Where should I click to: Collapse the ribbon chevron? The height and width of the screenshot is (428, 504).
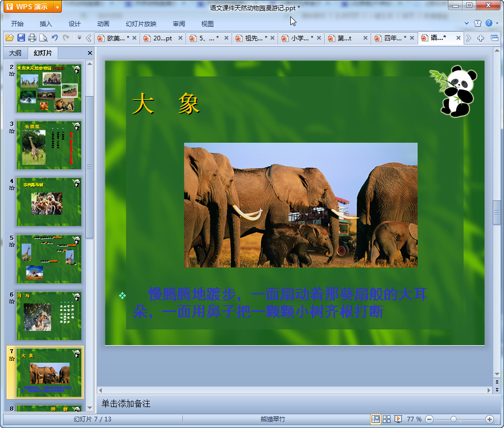click(x=466, y=23)
